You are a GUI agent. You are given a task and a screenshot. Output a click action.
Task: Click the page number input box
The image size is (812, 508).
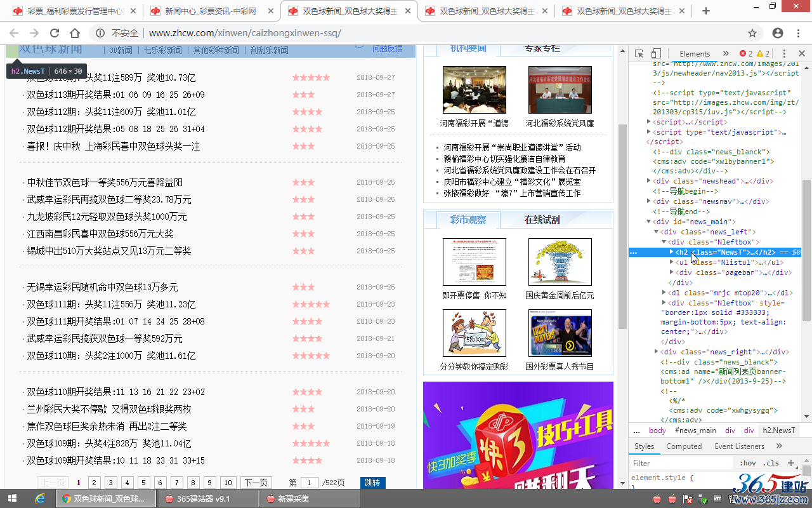(309, 483)
